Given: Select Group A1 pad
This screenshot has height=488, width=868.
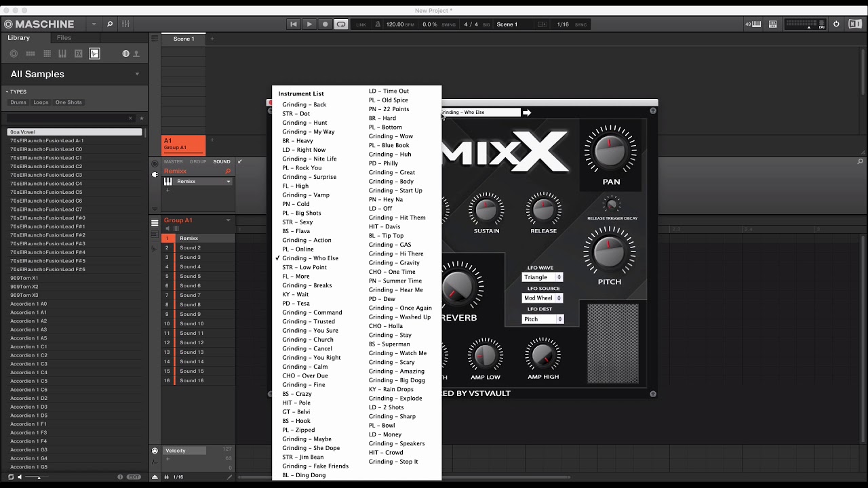Looking at the screenshot, I should pos(183,144).
